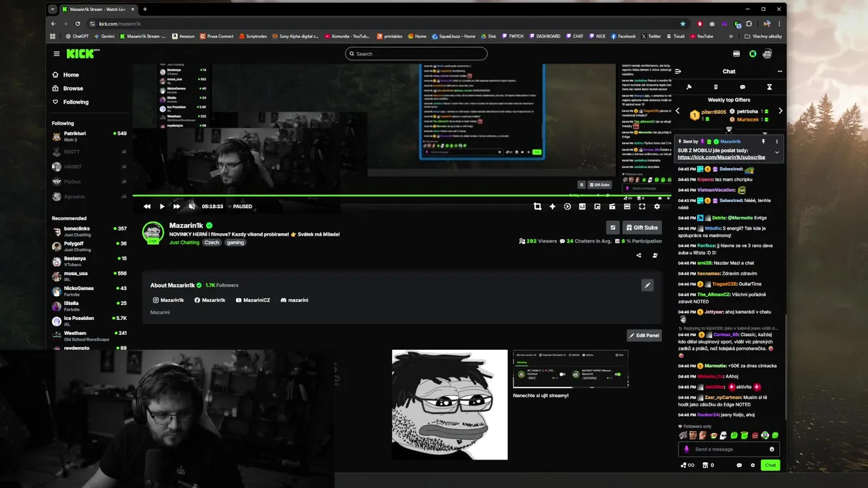This screenshot has height=488, width=868.
Task: Select the gaming tag
Action: pos(235,243)
